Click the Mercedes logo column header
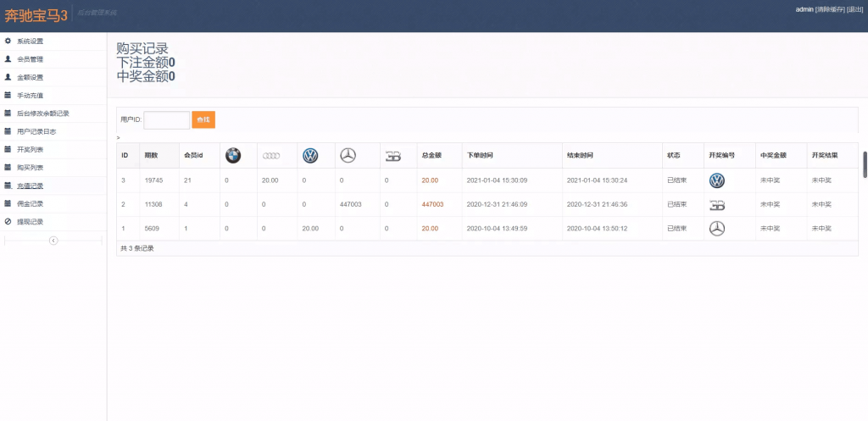Viewport: 868px width, 421px height. (347, 156)
